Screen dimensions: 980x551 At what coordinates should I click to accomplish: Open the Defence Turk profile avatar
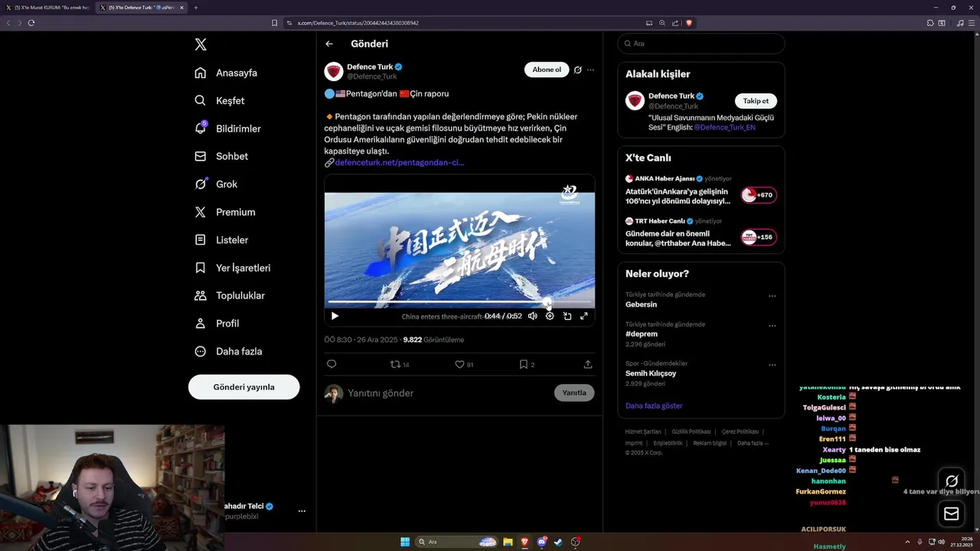(334, 71)
